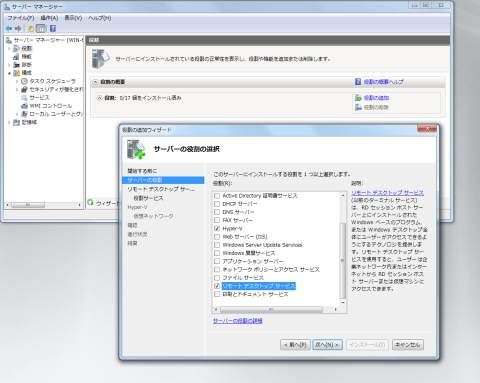Click the role list scroll down arrow

pyautogui.click(x=343, y=302)
